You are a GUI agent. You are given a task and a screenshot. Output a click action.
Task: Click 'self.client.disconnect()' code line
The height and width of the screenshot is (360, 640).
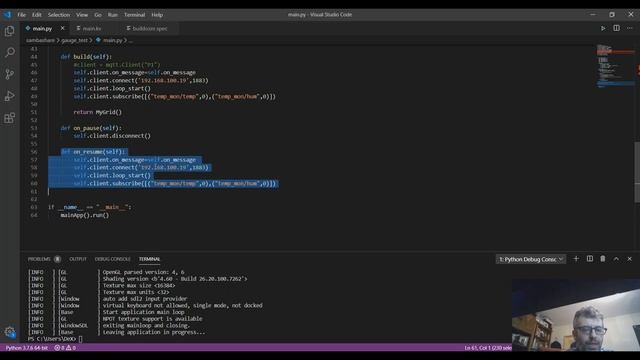pos(112,136)
